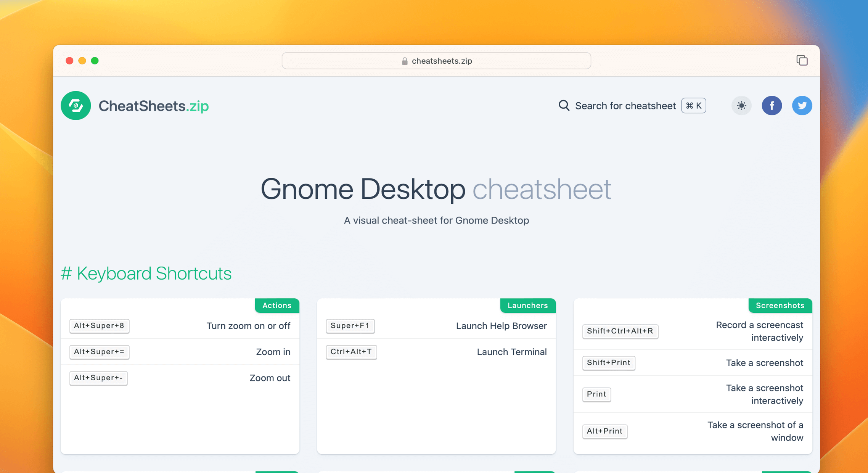Expand the Launchers category card
Image resolution: width=868 pixels, height=473 pixels.
pyautogui.click(x=527, y=305)
